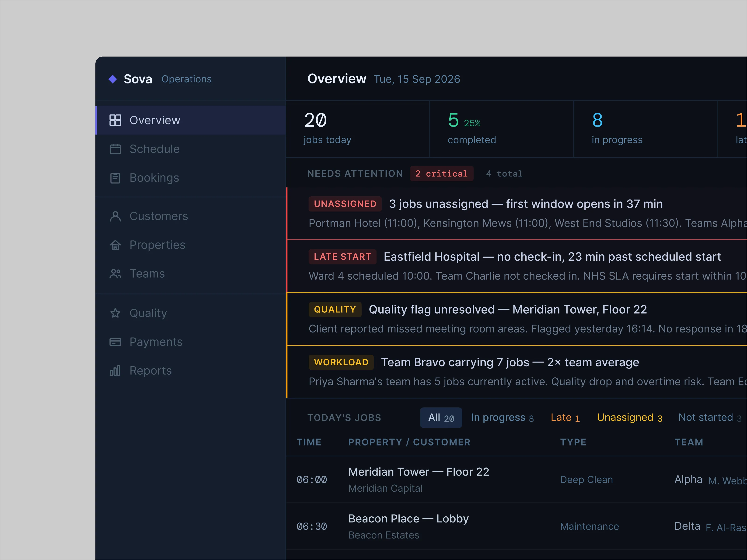Click the 20 jobs today stat card

[x=358, y=129]
